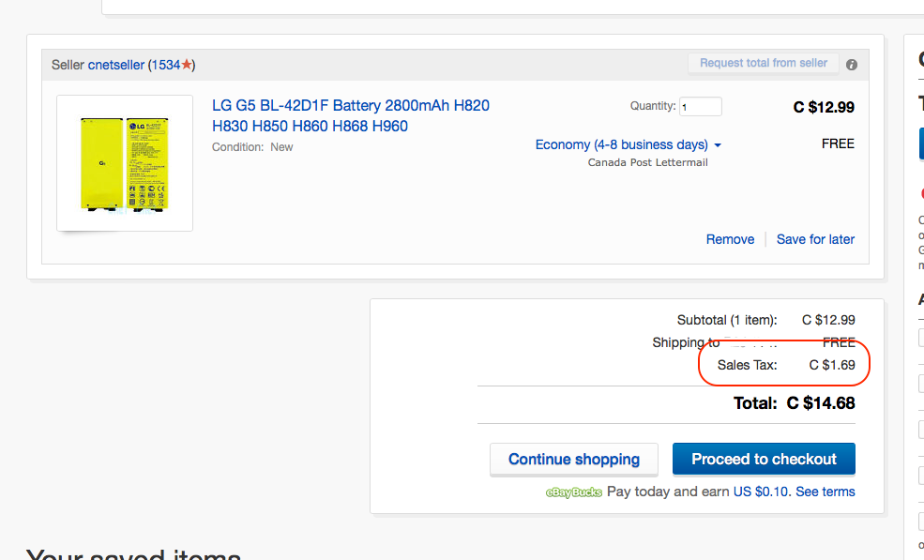Image resolution: width=924 pixels, height=560 pixels.
Task: Open seller cnetseller's profile
Action: point(116,65)
